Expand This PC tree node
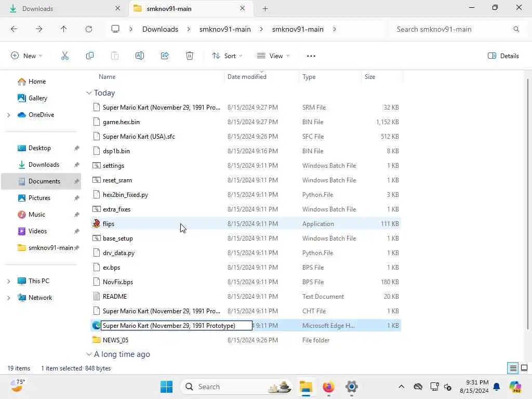 [x=8, y=281]
